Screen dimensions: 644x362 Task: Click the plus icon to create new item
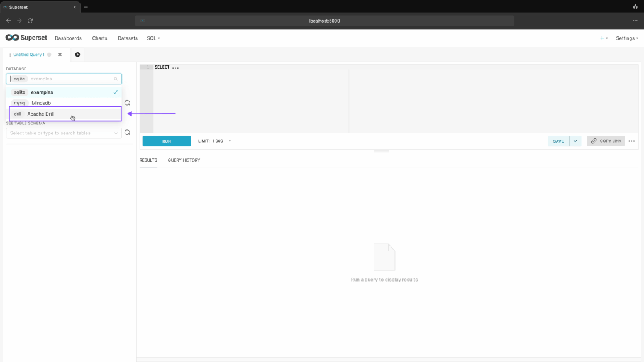pyautogui.click(x=602, y=38)
